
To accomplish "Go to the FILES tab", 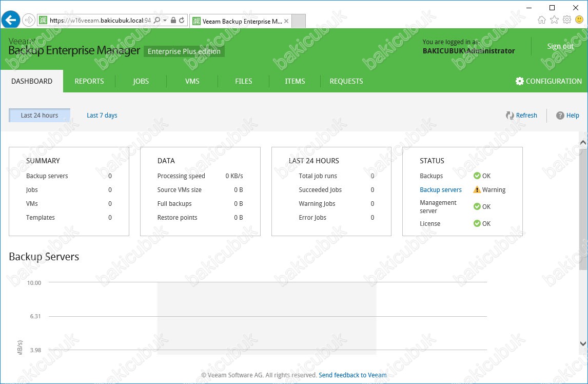I will click(x=244, y=81).
